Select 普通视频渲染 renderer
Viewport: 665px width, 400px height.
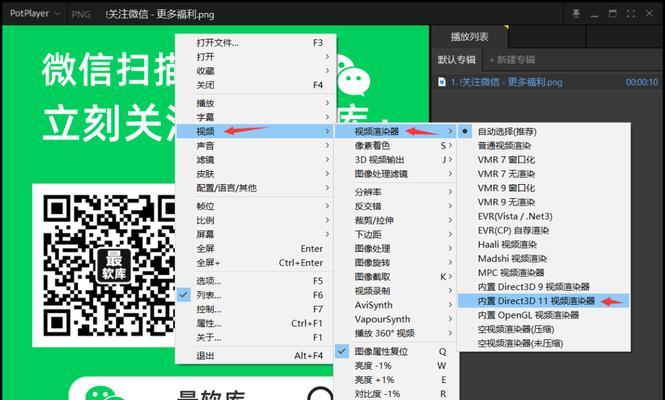(544, 145)
